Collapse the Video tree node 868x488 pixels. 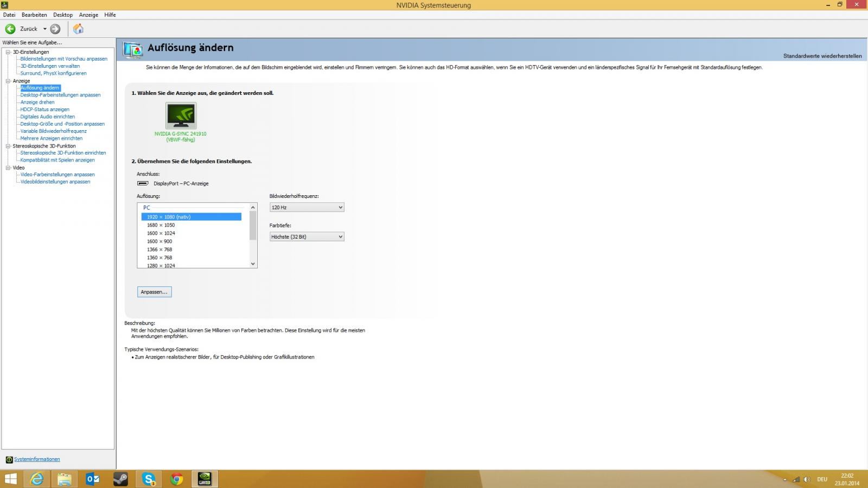8,168
